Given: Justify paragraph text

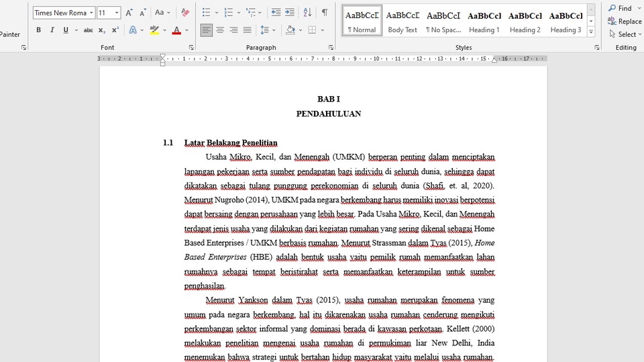Looking at the screenshot, I should click(248, 30).
